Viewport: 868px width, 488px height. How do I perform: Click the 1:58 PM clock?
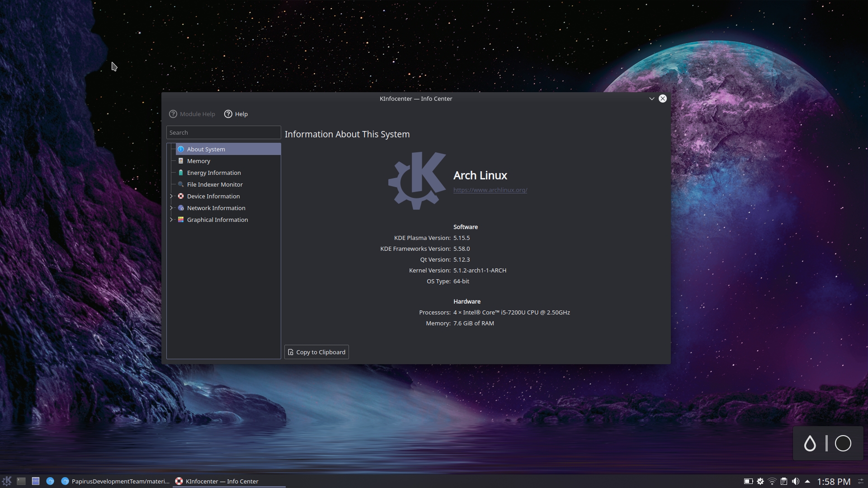834,482
